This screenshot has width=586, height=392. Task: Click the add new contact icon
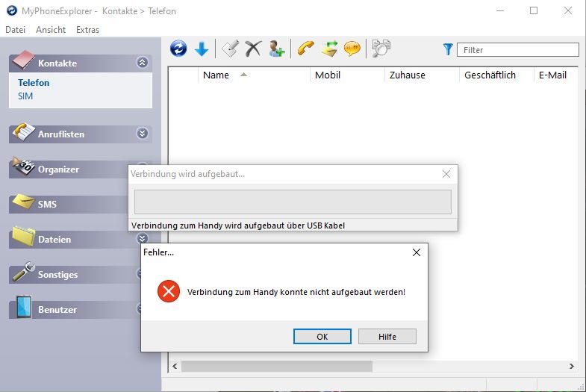(277, 49)
